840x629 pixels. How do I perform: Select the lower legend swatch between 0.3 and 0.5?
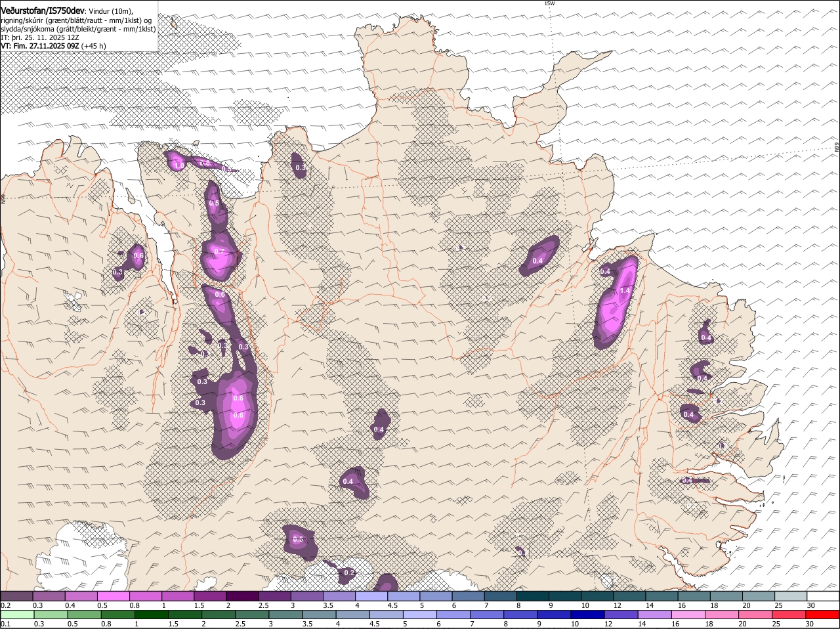tap(51, 615)
